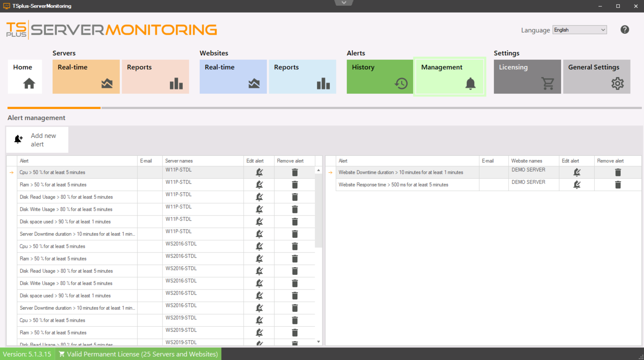The width and height of the screenshot is (644, 360).
Task: Delete the Website Response time alert
Action: pyautogui.click(x=618, y=185)
